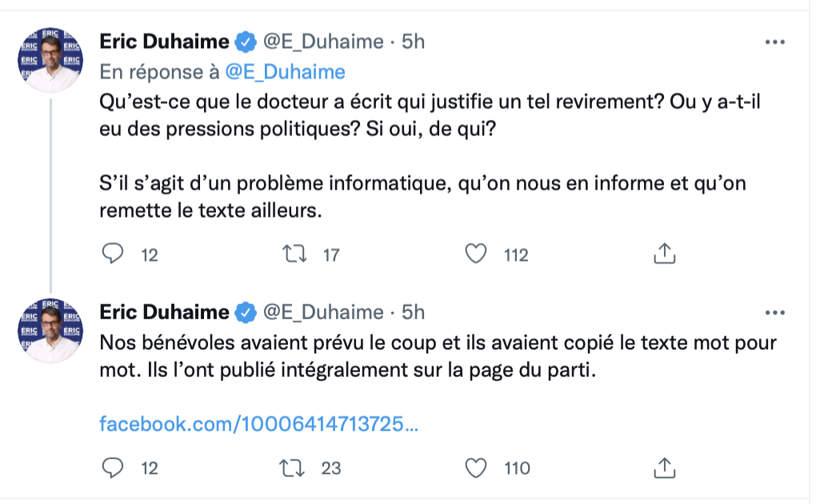Click Eric Duhaime name on second tweet
Image resolution: width=816 pixels, height=504 pixels.
pos(165,312)
